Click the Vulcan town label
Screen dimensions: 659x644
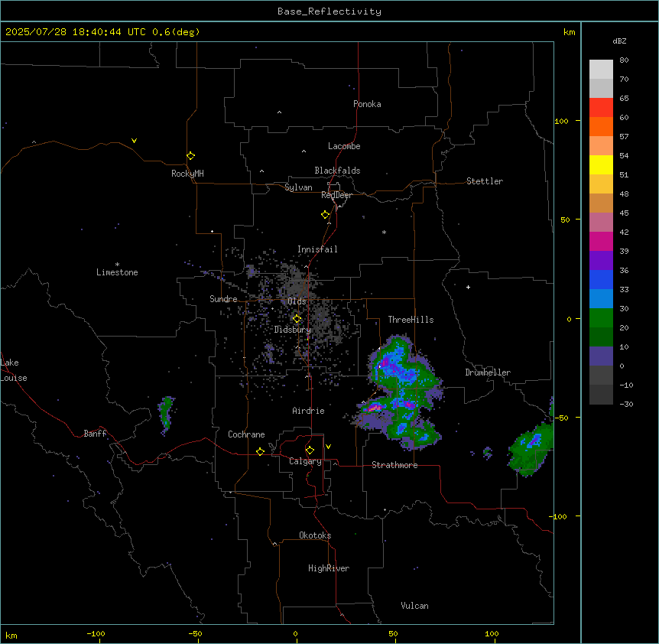[414, 606]
